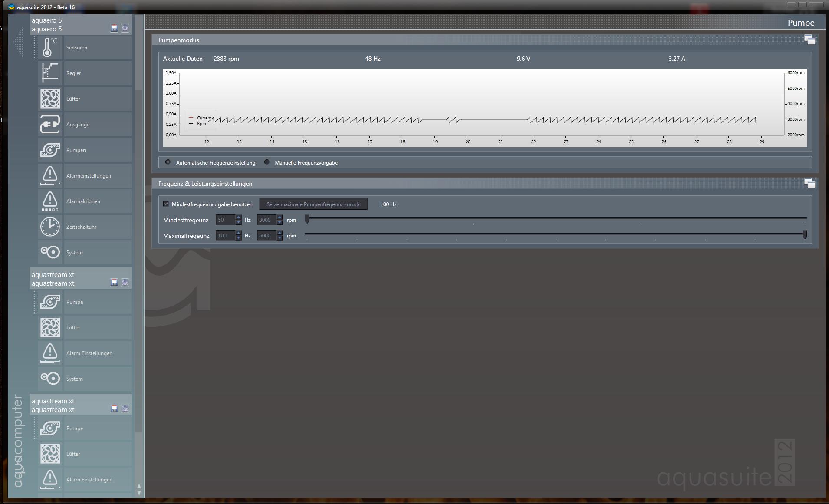Screen dimensions: 829x504
Task: Click the 100 Hz value beside reset button
Action: [x=388, y=204]
